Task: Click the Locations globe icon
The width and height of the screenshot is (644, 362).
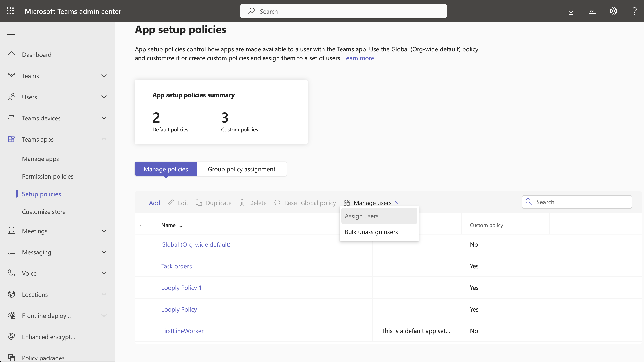Action: tap(11, 294)
